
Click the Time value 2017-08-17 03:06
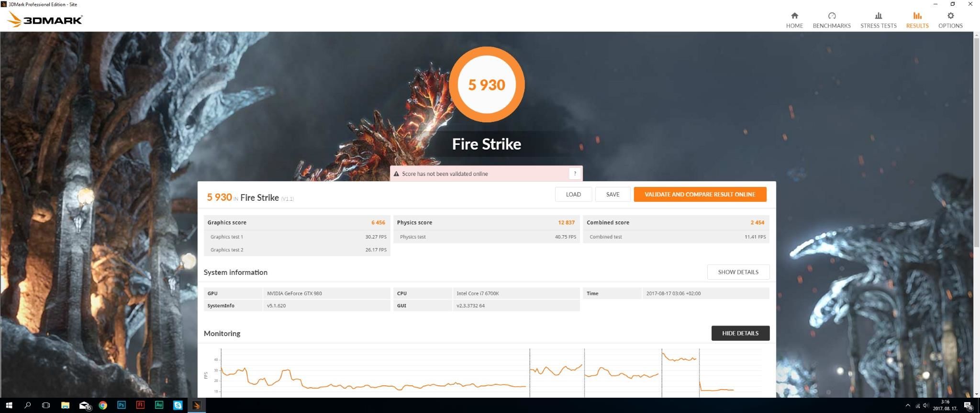tap(673, 293)
